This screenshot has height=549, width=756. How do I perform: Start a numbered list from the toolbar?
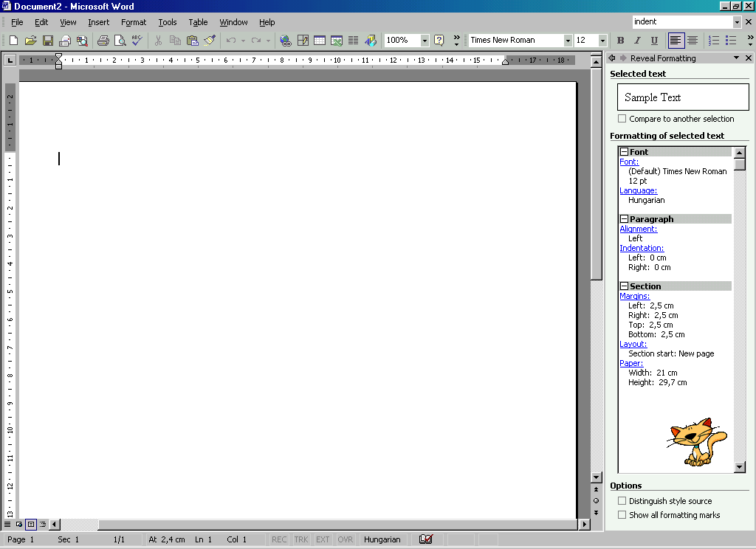(x=714, y=41)
